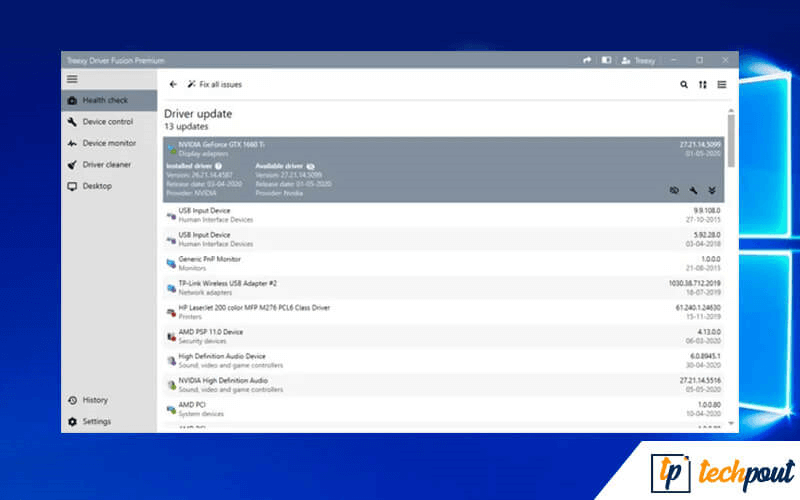Click the back arrow icon
This screenshot has width=800, height=500.
pos(173,85)
